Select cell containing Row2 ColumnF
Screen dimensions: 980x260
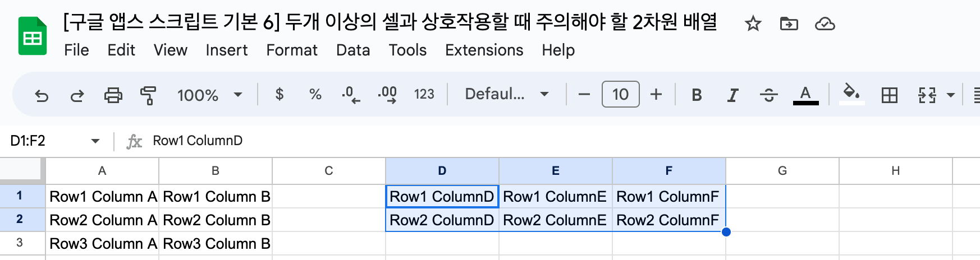click(x=669, y=220)
